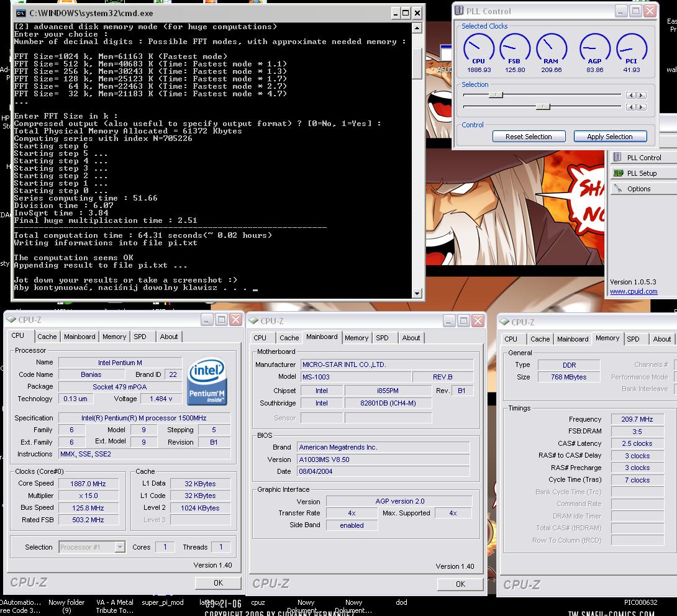Switch to SPD tab in Memory CPU-Z window
The height and width of the screenshot is (616, 677).
point(633,339)
